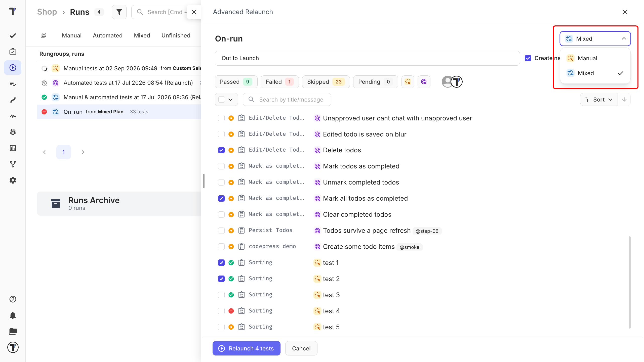Close the Advanced Relaunch panel
644x362 pixels.
click(x=625, y=12)
